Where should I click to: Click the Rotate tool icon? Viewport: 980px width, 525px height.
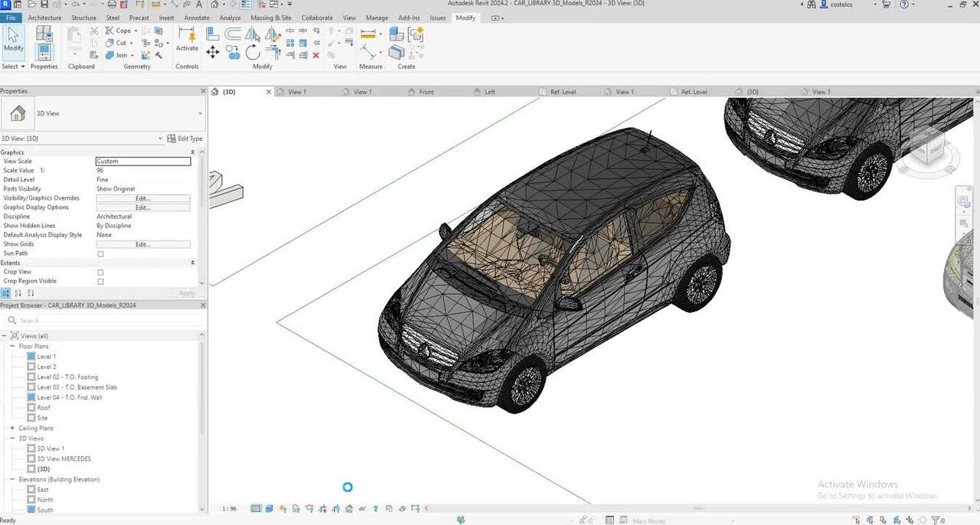(x=253, y=52)
